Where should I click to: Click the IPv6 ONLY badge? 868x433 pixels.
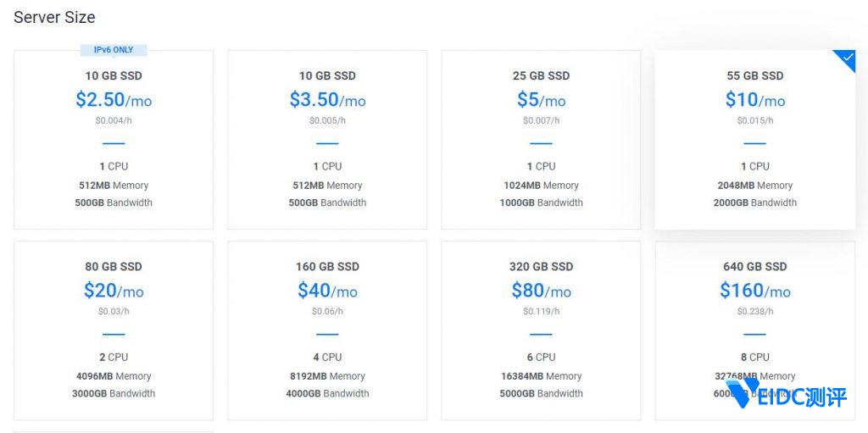114,50
